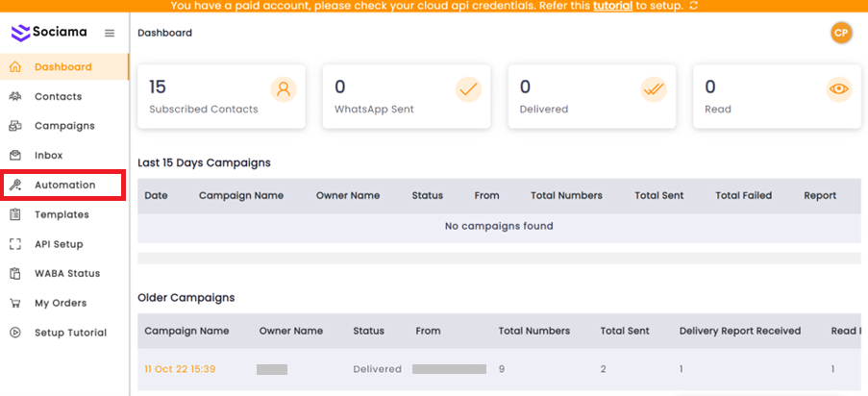Click the Sociama logo
Screen dimensions: 868x396
[49, 33]
